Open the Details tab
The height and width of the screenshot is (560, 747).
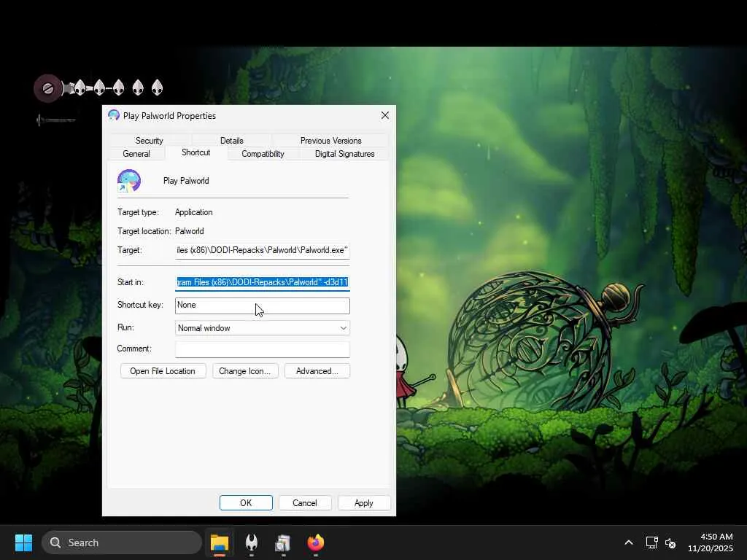(231, 141)
